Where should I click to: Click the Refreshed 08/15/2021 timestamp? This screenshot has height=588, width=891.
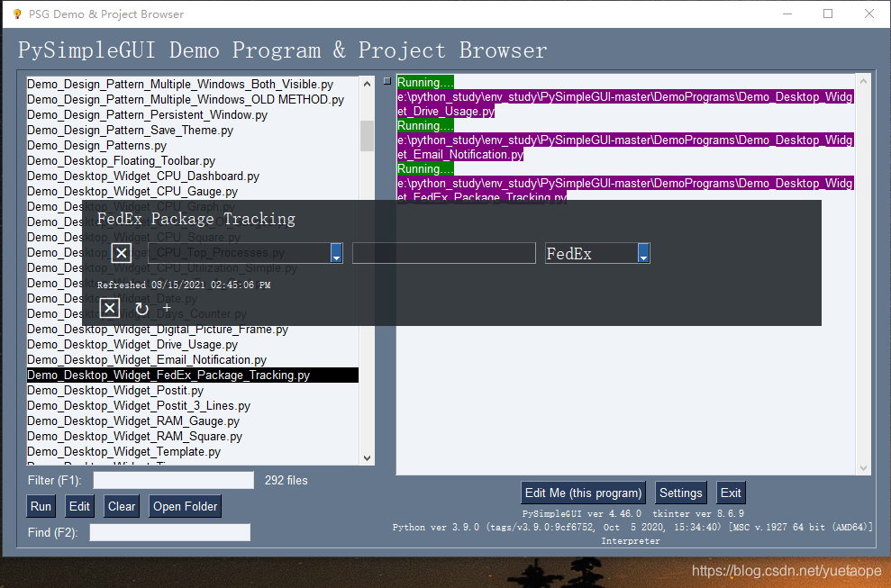[x=184, y=285]
